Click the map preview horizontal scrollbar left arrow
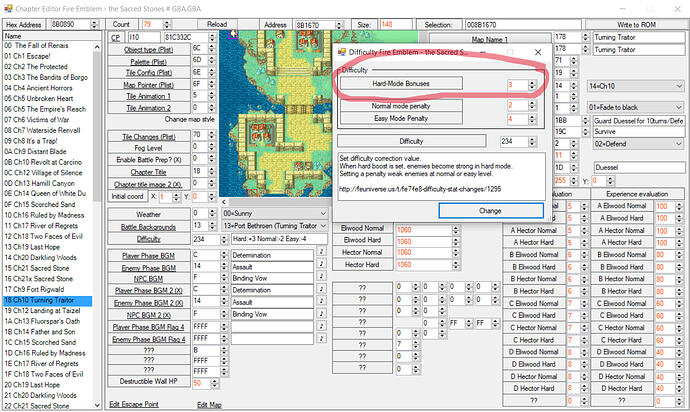This screenshot has height=412, width=690. pyautogui.click(x=224, y=202)
